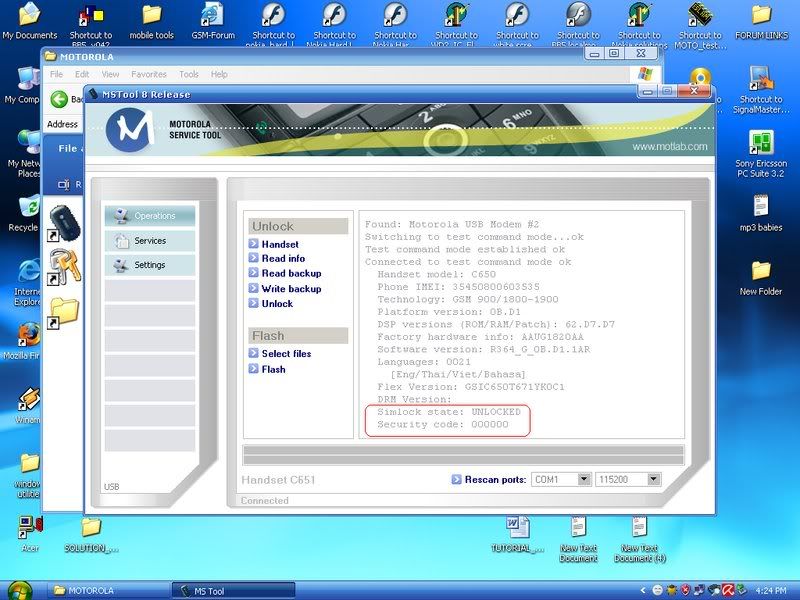Select the Handset model: C650 log line
Screen dimensions: 800x600
(x=436, y=274)
